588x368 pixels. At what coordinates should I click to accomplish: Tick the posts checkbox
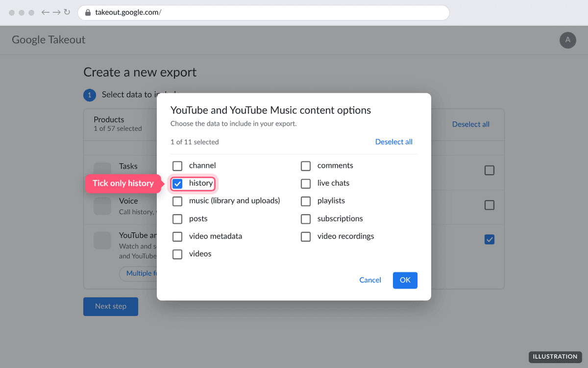click(177, 219)
